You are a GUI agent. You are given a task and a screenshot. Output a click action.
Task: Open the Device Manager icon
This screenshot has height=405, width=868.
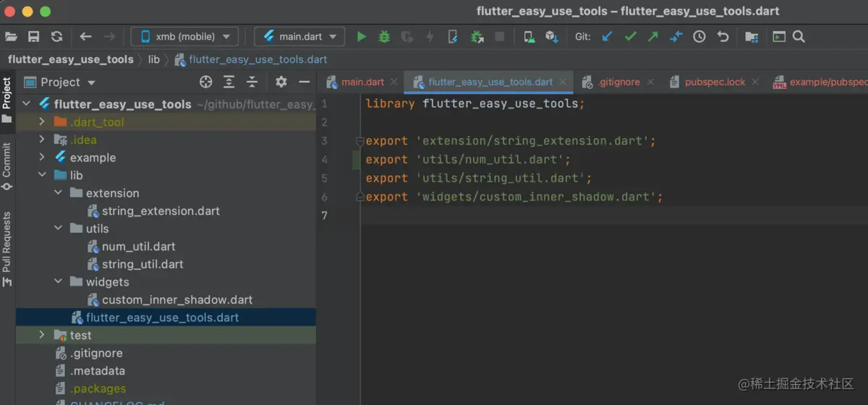[529, 36]
